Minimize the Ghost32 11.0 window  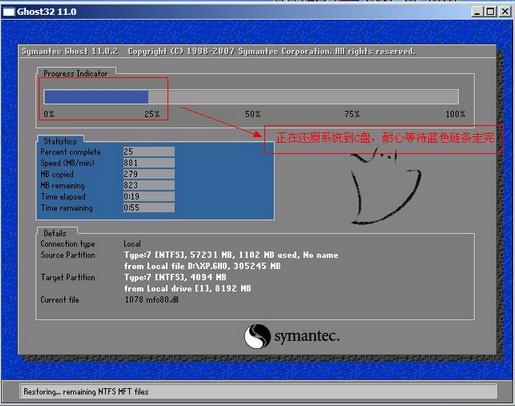point(478,12)
